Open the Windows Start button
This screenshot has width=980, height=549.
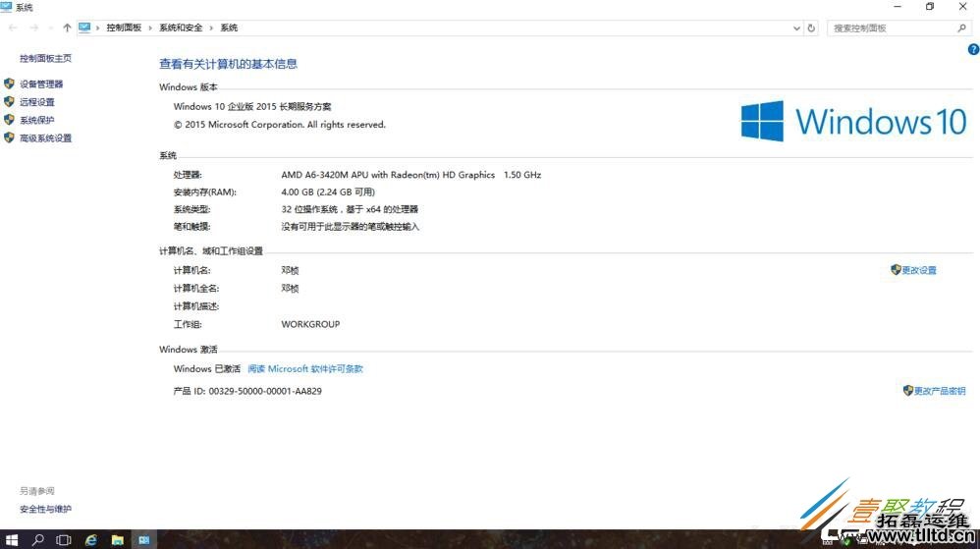pos(11,539)
